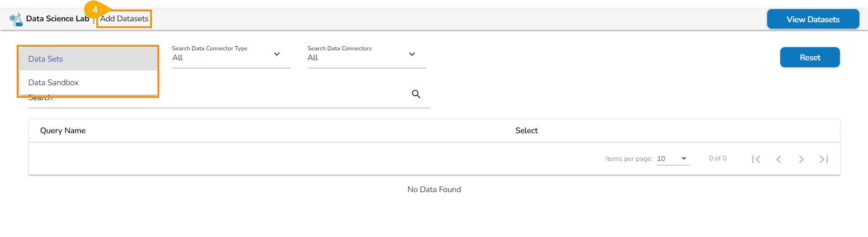The image size is (868, 237).
Task: Click the Add Datasets heading
Action: tap(124, 19)
